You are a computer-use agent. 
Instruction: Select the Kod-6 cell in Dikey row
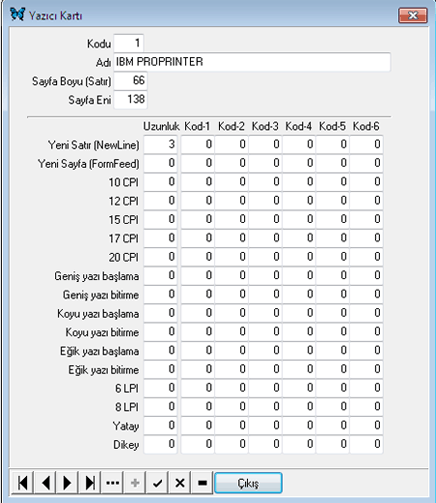(366, 444)
